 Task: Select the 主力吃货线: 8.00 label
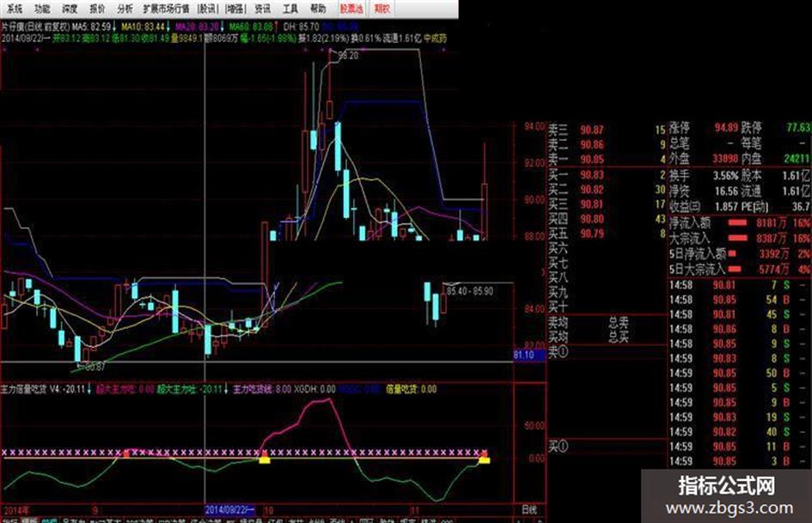262,389
